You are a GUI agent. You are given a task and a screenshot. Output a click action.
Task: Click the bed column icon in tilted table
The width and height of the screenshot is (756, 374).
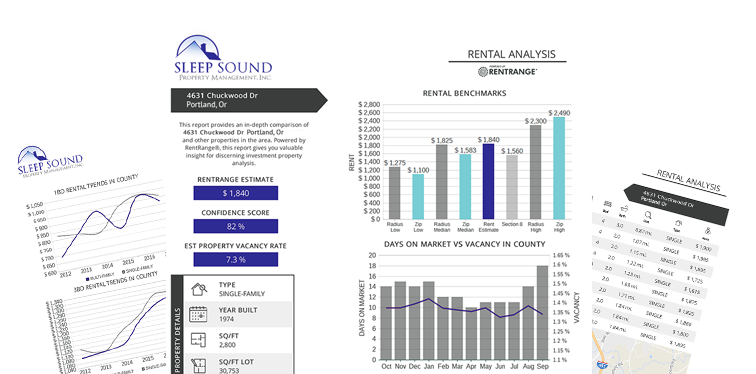608,205
